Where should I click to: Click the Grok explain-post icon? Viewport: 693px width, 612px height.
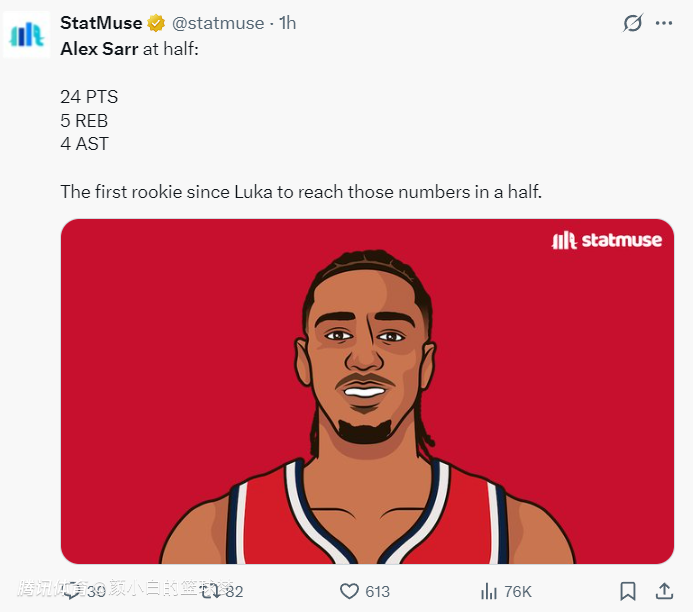coord(632,23)
